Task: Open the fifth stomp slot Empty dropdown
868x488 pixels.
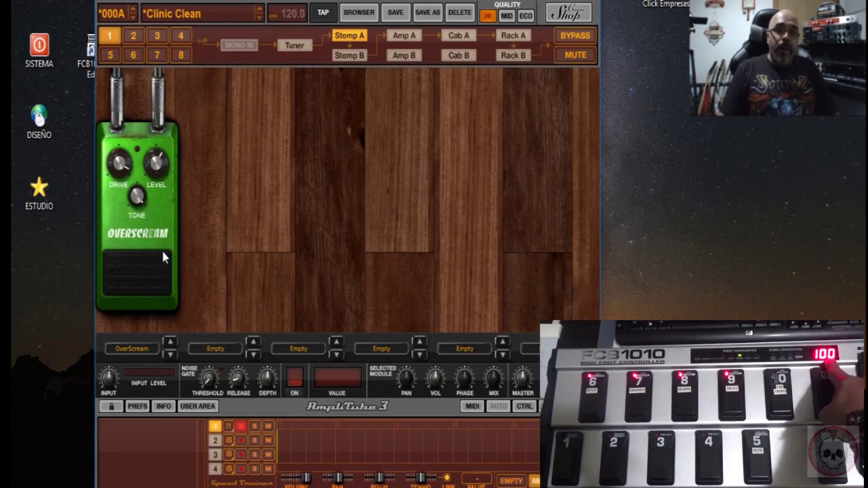Action: coord(465,348)
